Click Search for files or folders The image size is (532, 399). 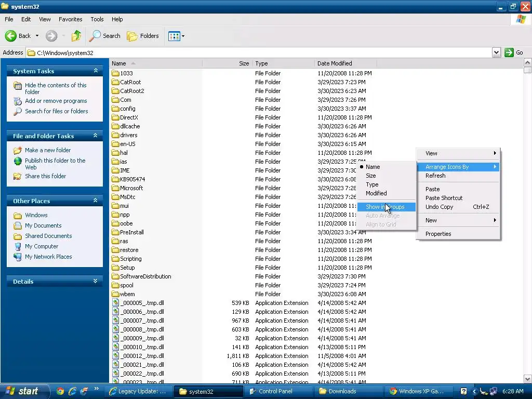pos(56,111)
